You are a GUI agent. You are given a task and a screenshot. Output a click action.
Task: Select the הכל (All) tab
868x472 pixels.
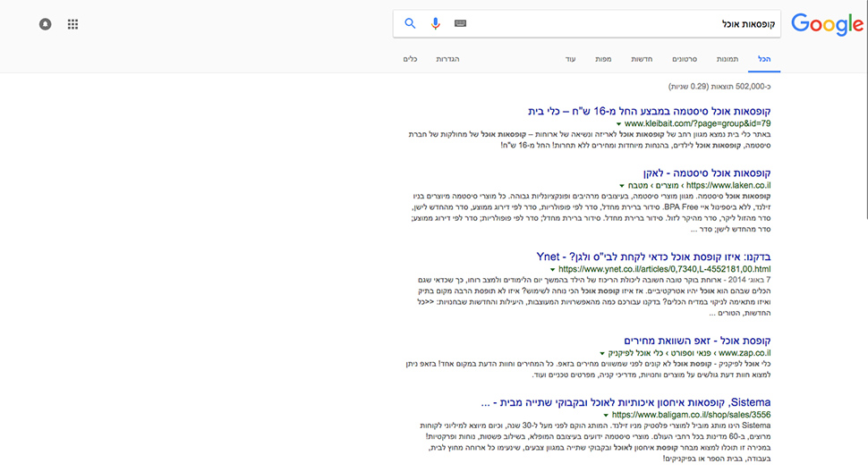click(764, 59)
